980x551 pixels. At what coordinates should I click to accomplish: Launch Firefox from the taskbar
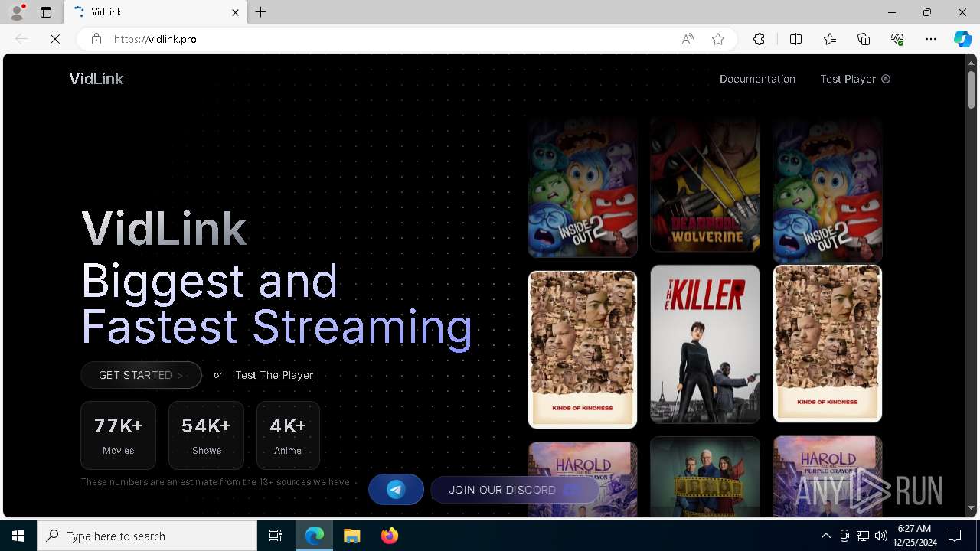tap(390, 536)
